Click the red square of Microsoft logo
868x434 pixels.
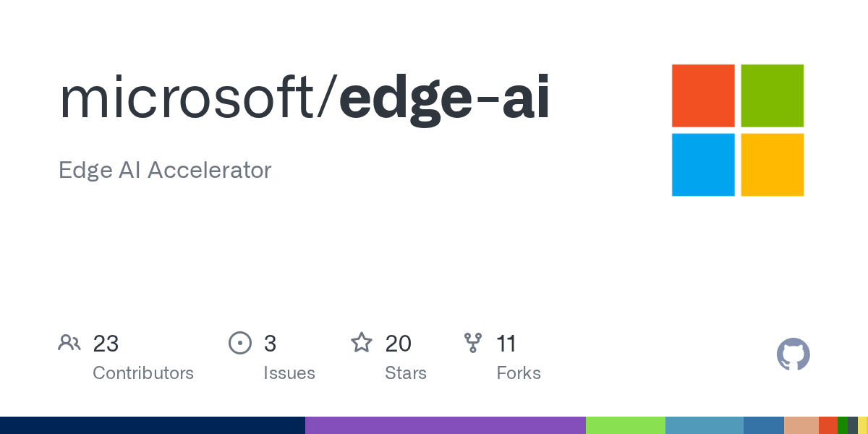point(703,95)
